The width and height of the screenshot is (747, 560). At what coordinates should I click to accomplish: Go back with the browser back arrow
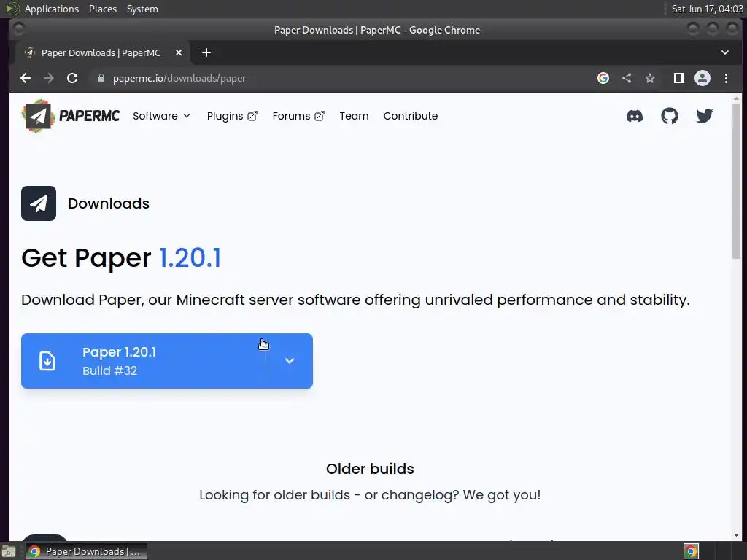pos(26,78)
